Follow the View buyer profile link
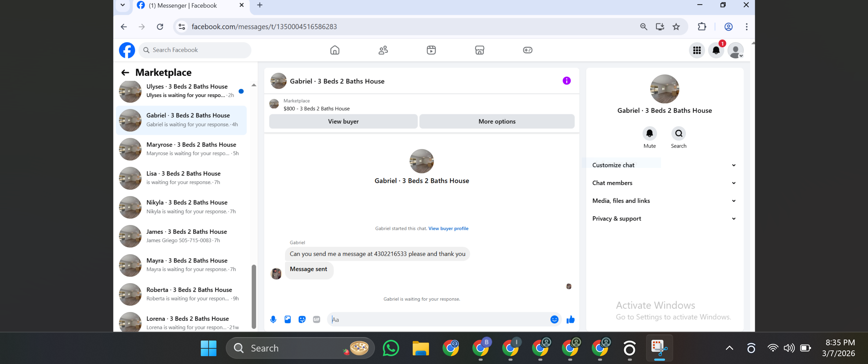 coord(448,229)
